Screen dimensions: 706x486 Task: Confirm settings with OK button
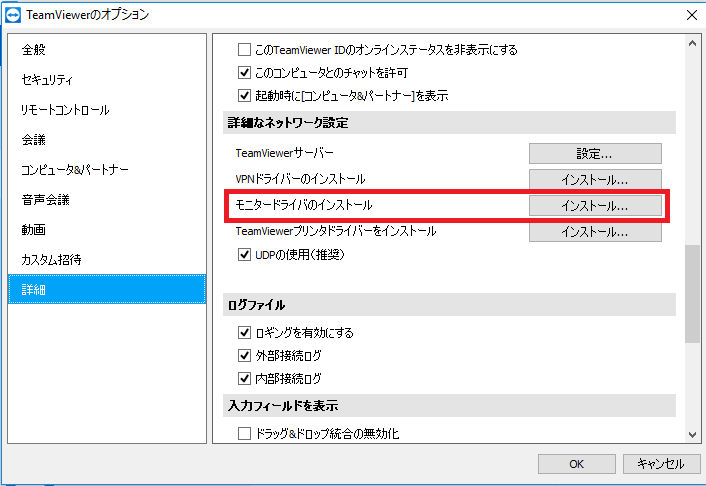(x=576, y=464)
